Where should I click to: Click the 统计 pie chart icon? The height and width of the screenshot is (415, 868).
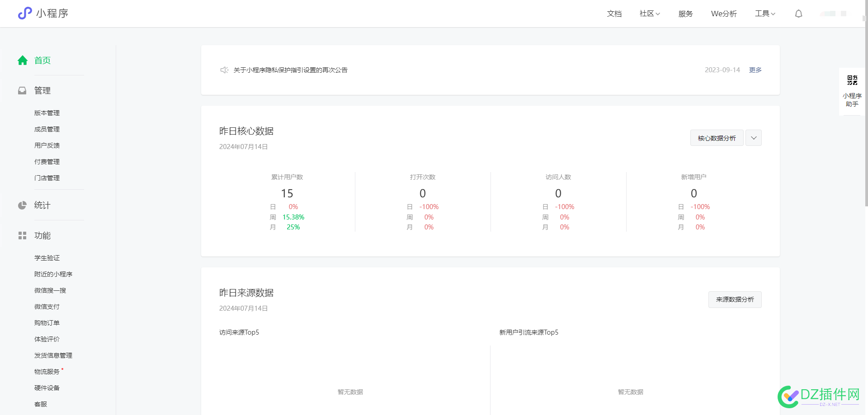(x=22, y=205)
